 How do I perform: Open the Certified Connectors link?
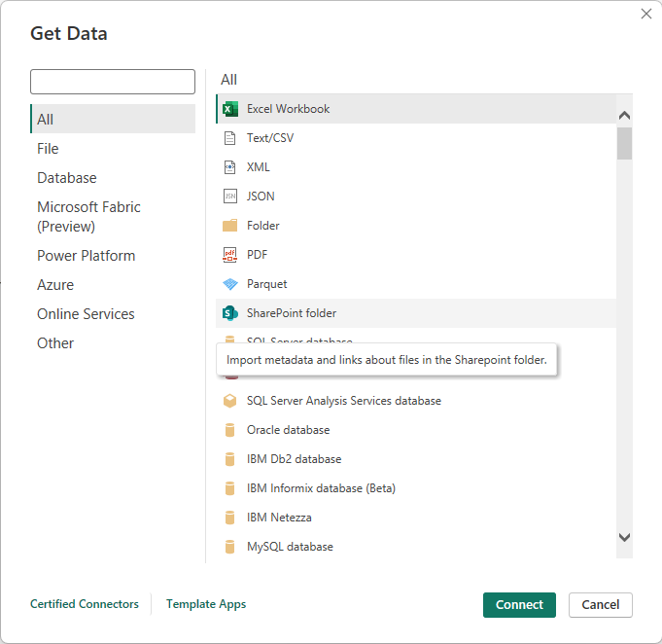point(85,604)
